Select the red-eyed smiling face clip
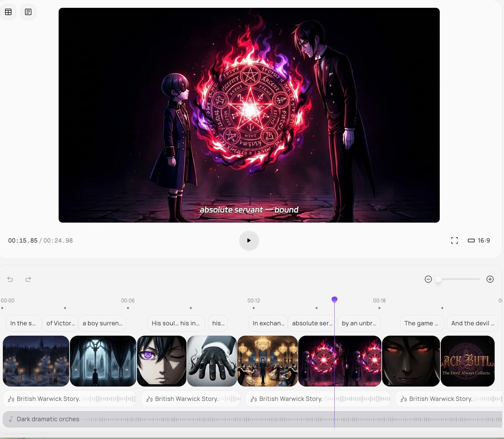Viewport: 504px width, 439px height. pos(411,361)
